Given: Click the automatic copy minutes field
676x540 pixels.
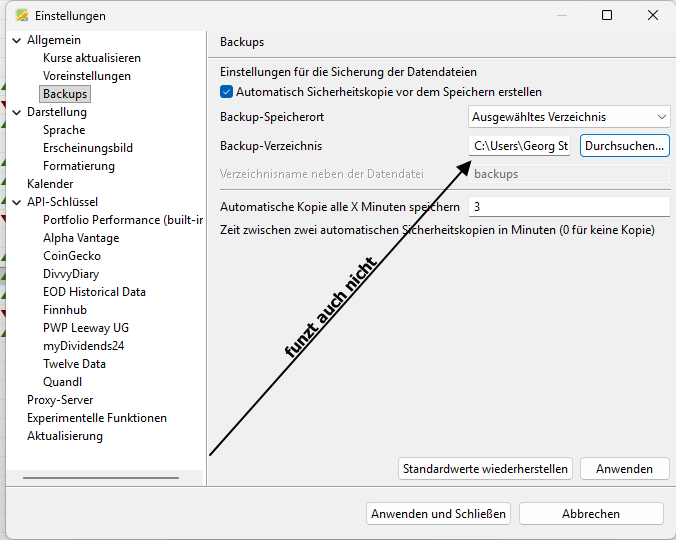Looking at the screenshot, I should (x=569, y=207).
